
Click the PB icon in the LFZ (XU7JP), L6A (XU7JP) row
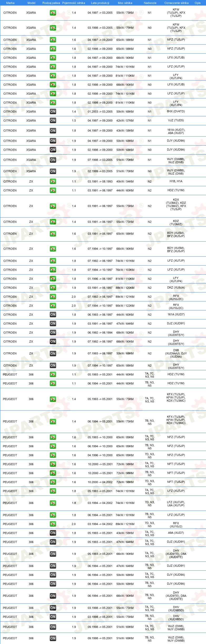(53, 503)
